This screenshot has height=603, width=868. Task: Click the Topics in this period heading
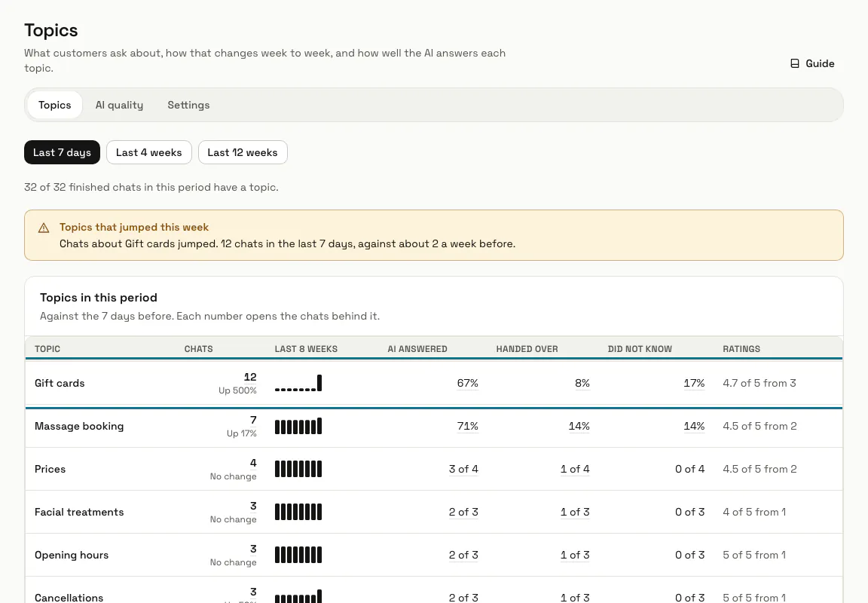coord(99,297)
